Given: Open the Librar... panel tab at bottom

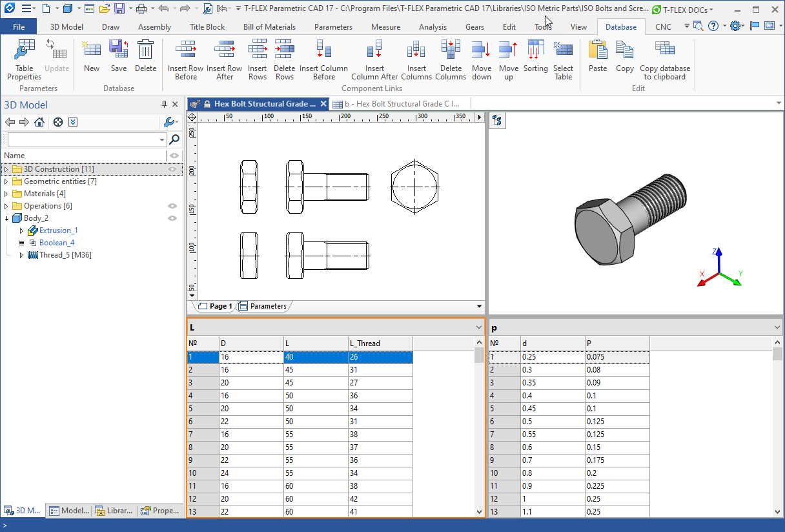Looking at the screenshot, I should [114, 511].
